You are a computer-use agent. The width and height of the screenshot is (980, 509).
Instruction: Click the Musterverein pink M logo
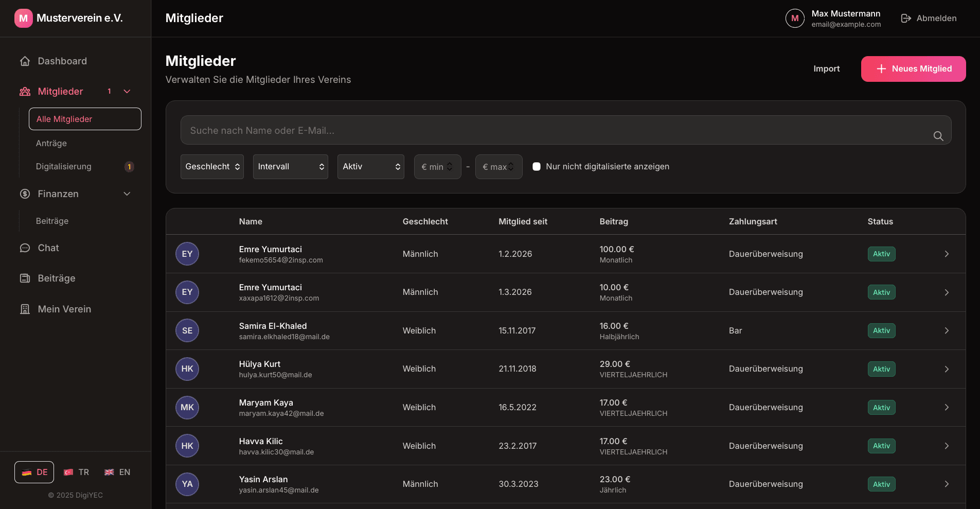click(23, 18)
